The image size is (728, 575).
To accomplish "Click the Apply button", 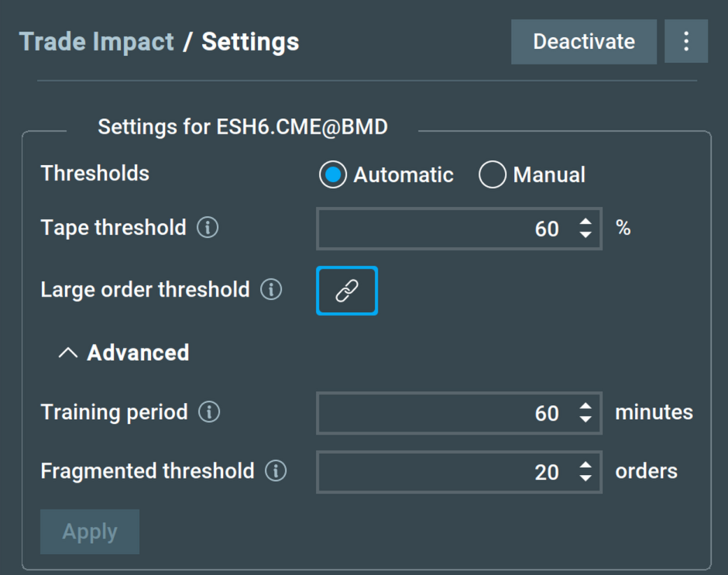I will (x=90, y=532).
